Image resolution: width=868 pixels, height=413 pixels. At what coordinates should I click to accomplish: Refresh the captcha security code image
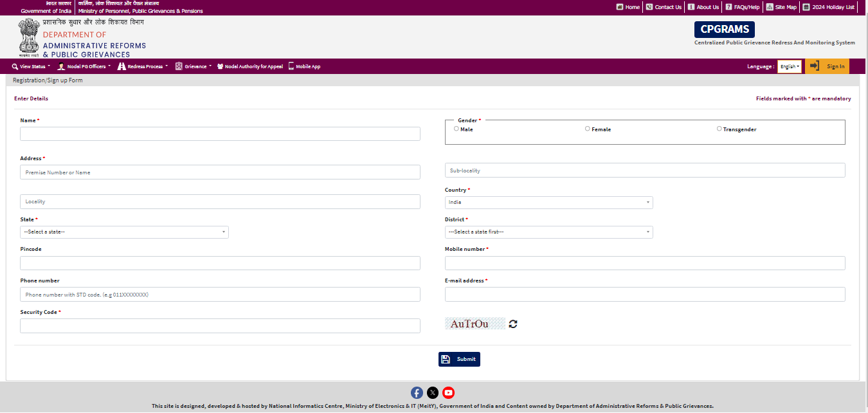pyautogui.click(x=513, y=324)
